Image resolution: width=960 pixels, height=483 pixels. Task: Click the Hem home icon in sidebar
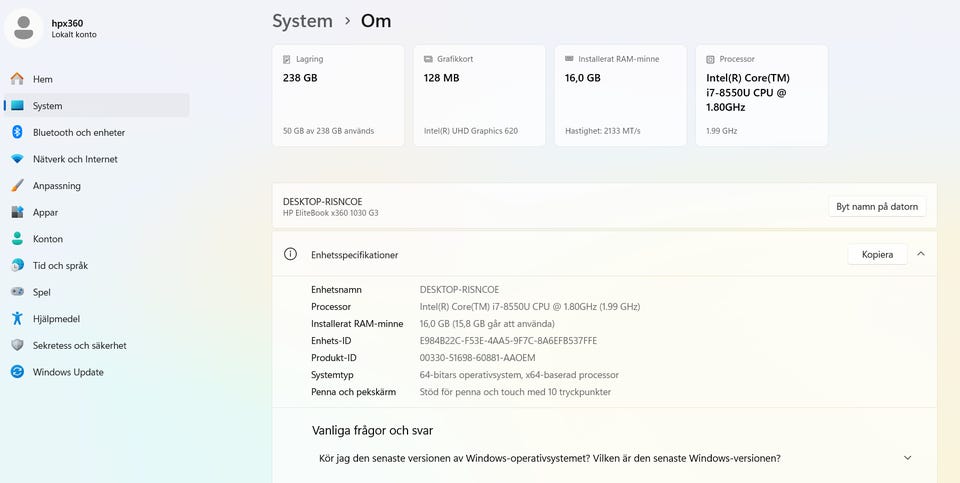pos(17,79)
